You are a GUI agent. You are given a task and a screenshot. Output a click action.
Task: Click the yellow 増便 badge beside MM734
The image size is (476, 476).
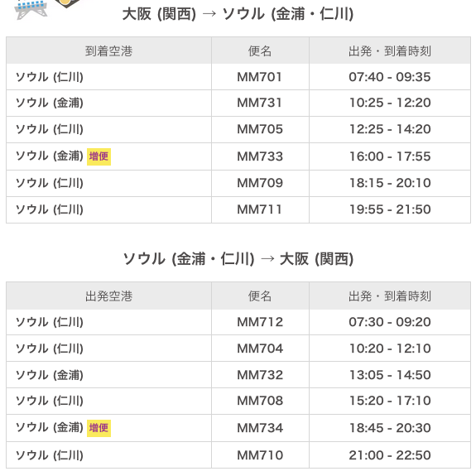99,428
